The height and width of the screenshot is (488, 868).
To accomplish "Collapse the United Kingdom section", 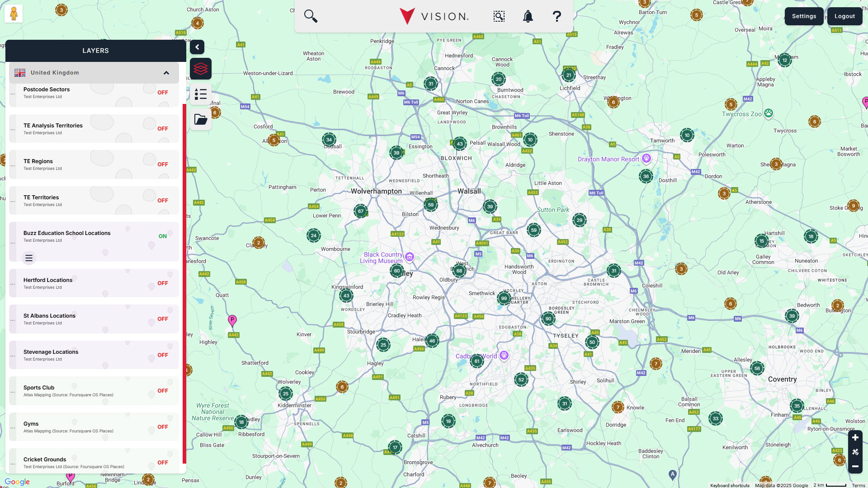I will pyautogui.click(x=166, y=73).
